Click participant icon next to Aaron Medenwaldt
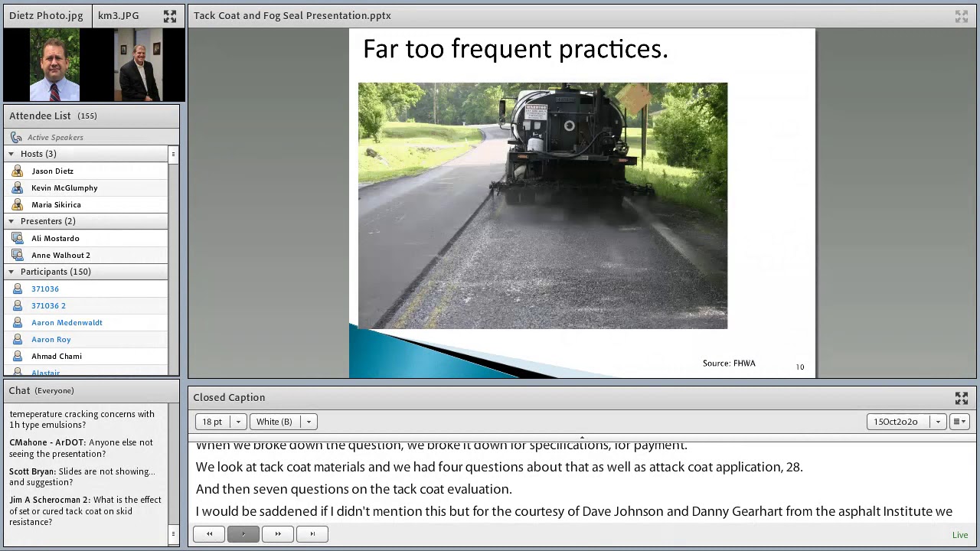Viewport: 980px width, 551px height. coord(18,322)
